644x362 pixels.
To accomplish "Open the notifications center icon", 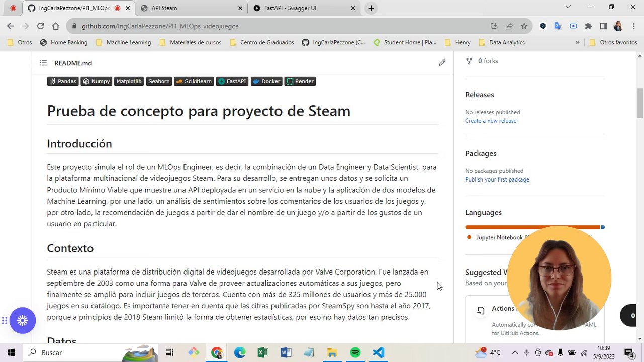I will pos(628,352).
